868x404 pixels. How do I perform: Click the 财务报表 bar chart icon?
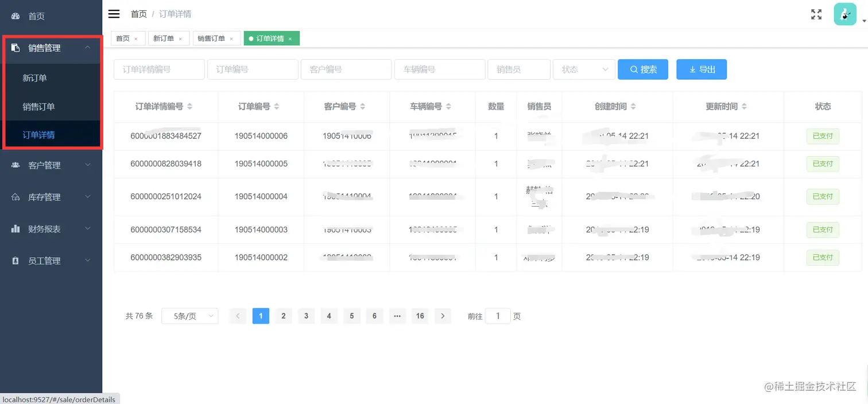click(x=15, y=228)
